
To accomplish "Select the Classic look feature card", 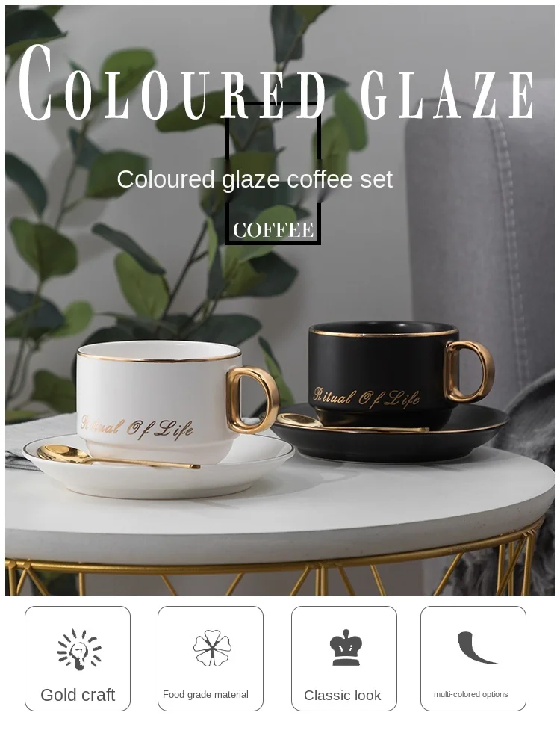I will click(344, 658).
